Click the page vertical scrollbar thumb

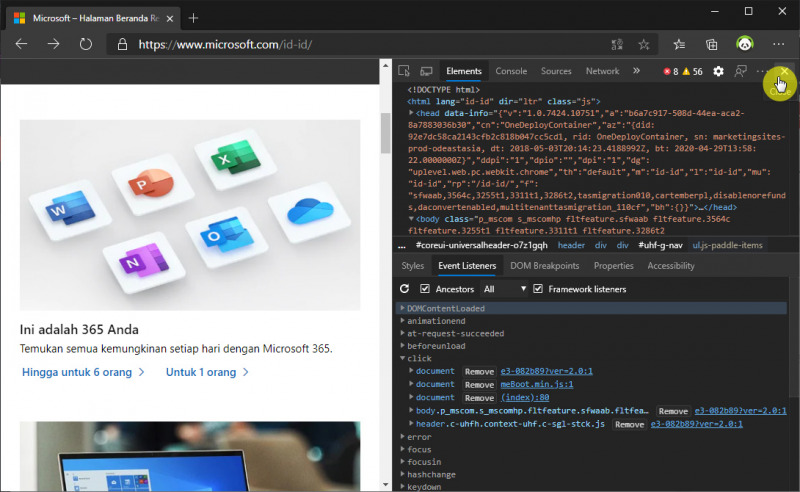click(x=385, y=133)
